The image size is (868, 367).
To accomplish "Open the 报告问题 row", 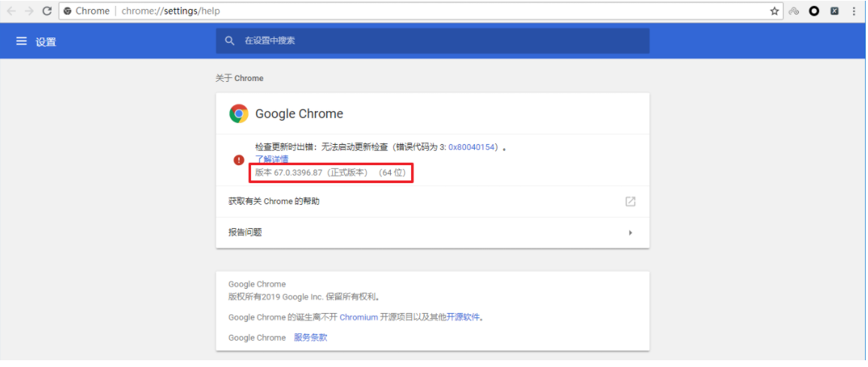I will coord(432,233).
